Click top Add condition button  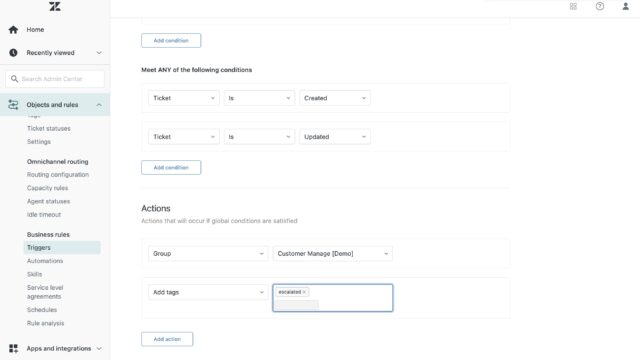pyautogui.click(x=171, y=40)
